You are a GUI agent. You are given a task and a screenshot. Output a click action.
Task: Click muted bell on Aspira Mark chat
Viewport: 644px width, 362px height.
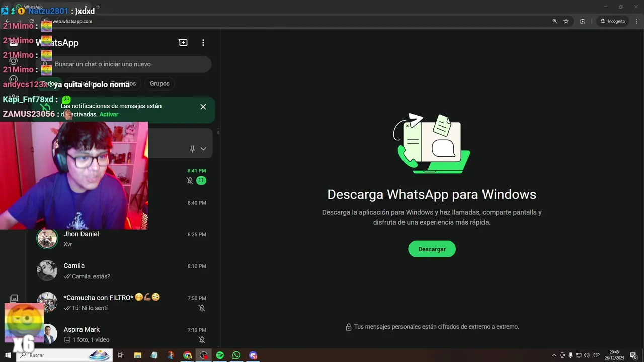click(x=202, y=339)
